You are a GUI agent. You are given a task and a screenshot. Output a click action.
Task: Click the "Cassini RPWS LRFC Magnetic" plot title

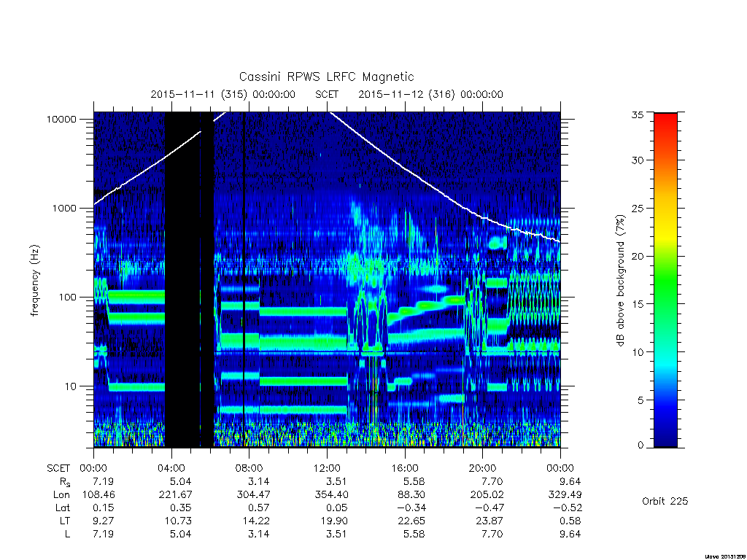[326, 77]
